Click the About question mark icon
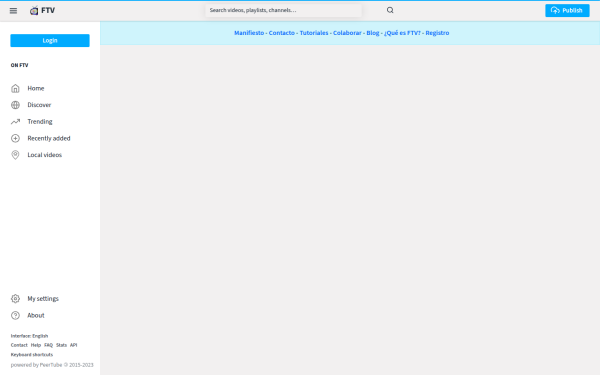 [15, 315]
